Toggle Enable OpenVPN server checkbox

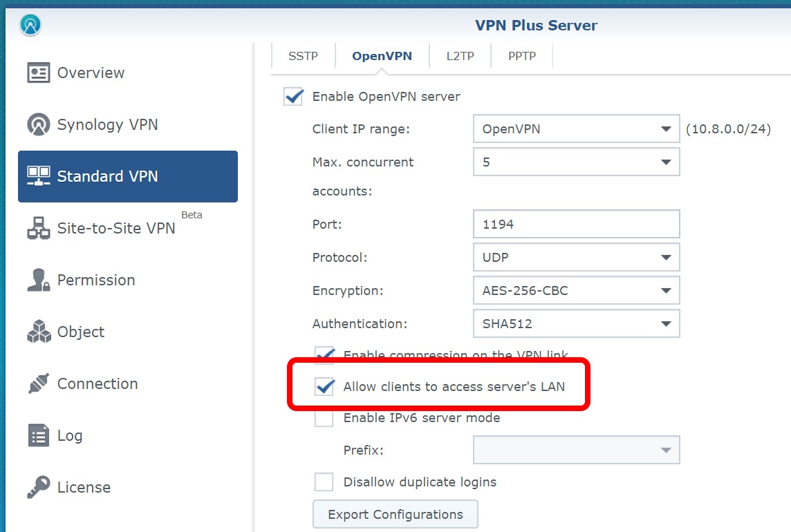294,96
